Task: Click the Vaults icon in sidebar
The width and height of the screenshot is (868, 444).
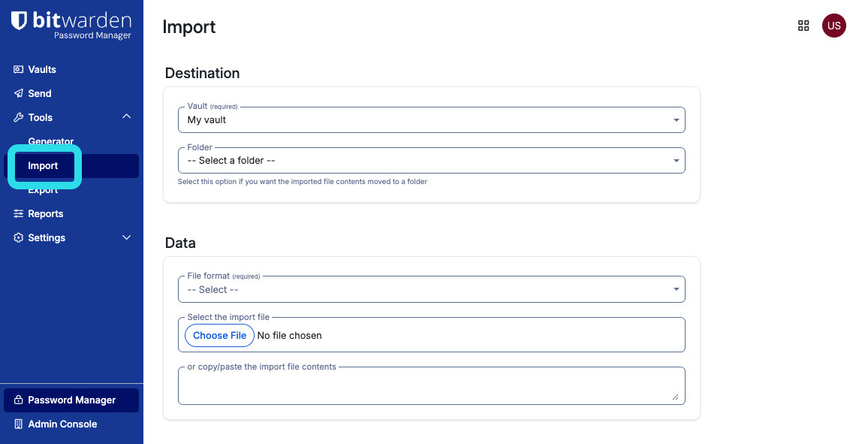Action: point(19,69)
